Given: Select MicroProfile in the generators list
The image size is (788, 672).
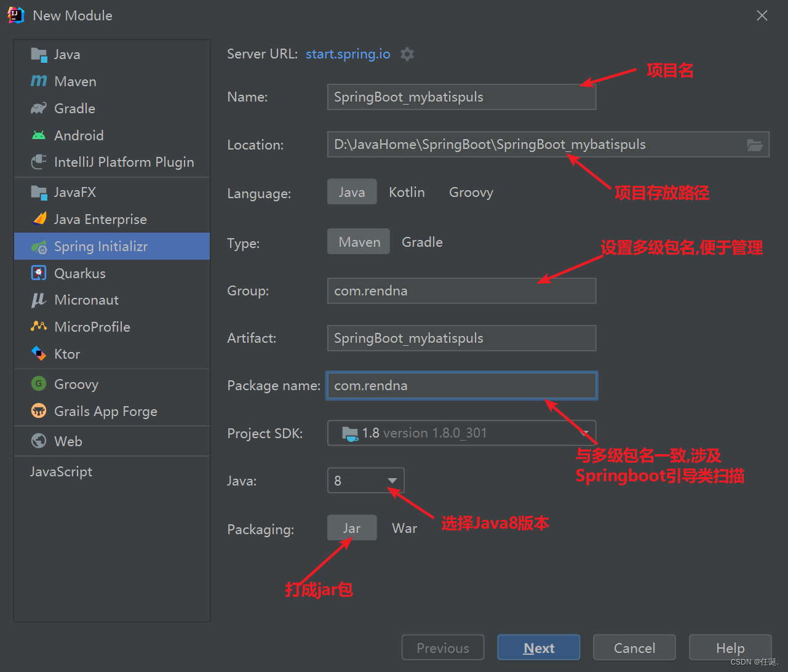Looking at the screenshot, I should tap(112, 326).
